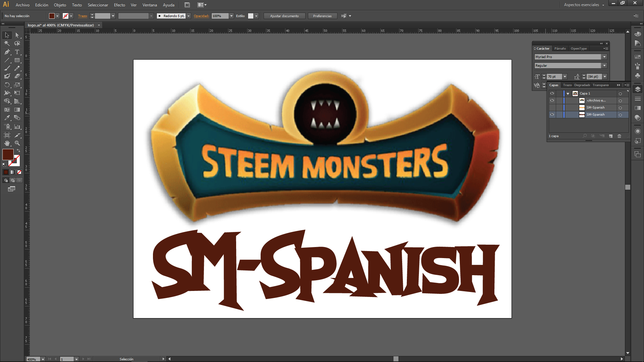The width and height of the screenshot is (644, 362).
Task: Pick the Paintbrush tool
Action: click(x=7, y=68)
